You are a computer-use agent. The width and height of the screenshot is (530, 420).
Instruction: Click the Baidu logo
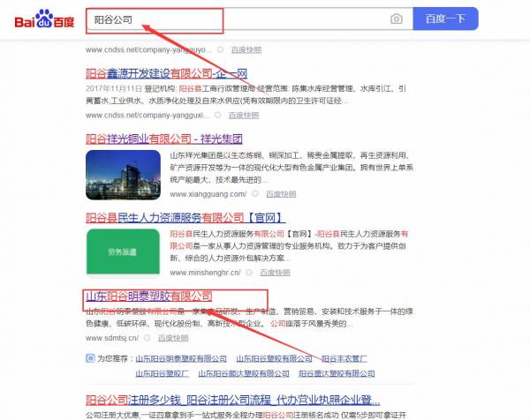coord(42,19)
